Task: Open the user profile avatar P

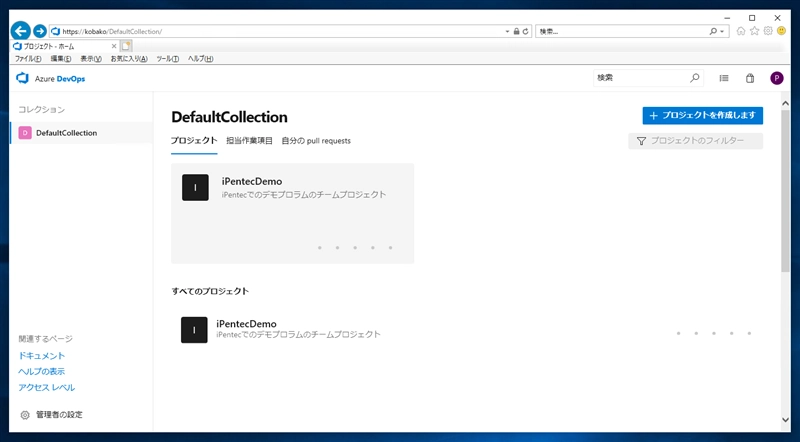Action: pyautogui.click(x=777, y=78)
